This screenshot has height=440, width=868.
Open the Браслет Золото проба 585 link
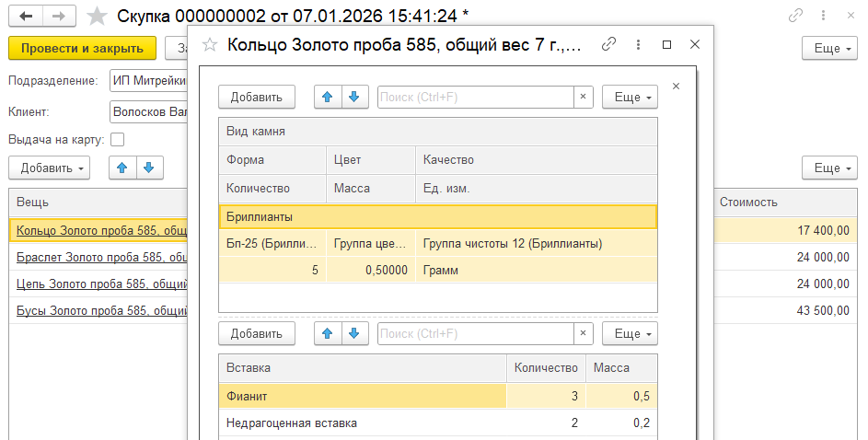coord(102,257)
